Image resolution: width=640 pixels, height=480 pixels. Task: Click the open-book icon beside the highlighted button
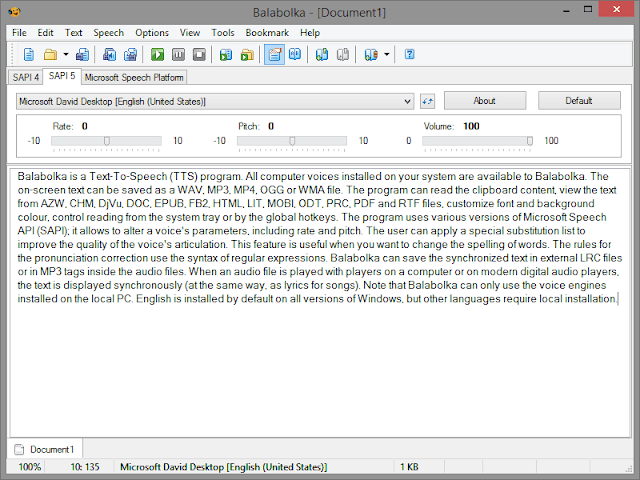tap(295, 54)
